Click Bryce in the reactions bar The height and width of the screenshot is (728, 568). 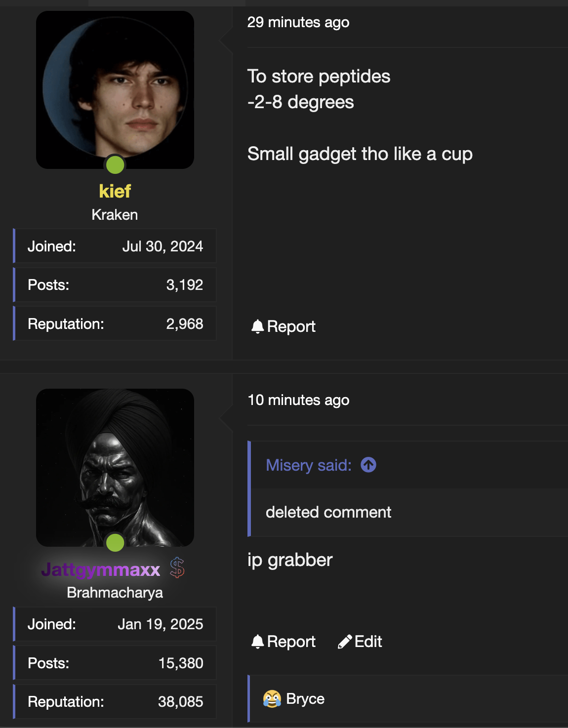pyautogui.click(x=305, y=699)
